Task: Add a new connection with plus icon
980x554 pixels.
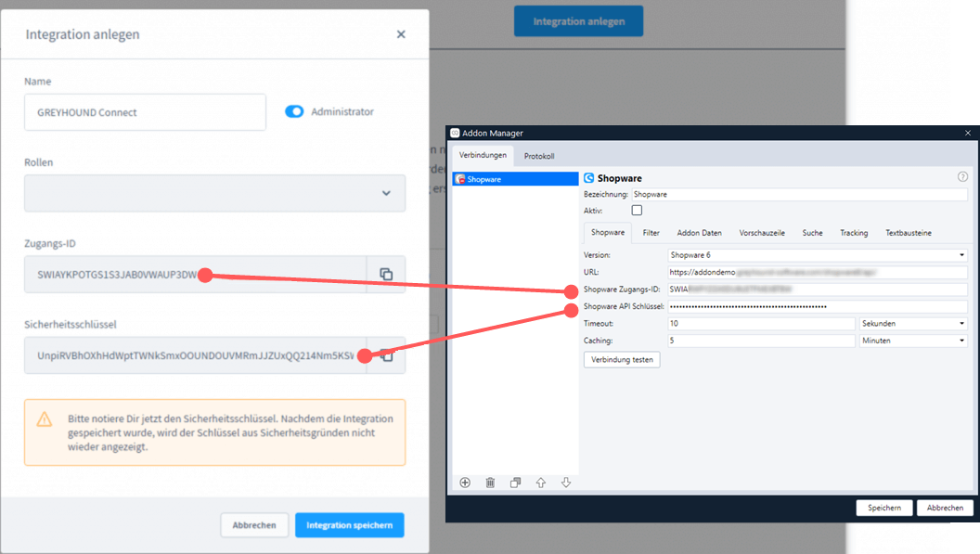Action: (465, 483)
